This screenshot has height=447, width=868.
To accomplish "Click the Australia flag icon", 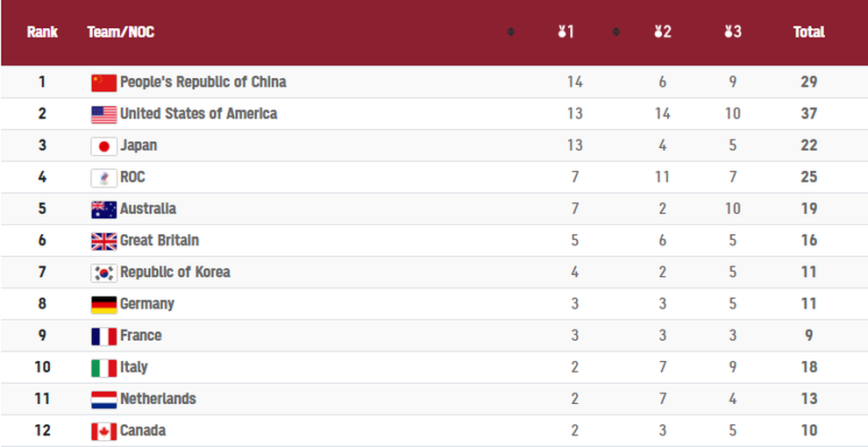I will click(103, 209).
